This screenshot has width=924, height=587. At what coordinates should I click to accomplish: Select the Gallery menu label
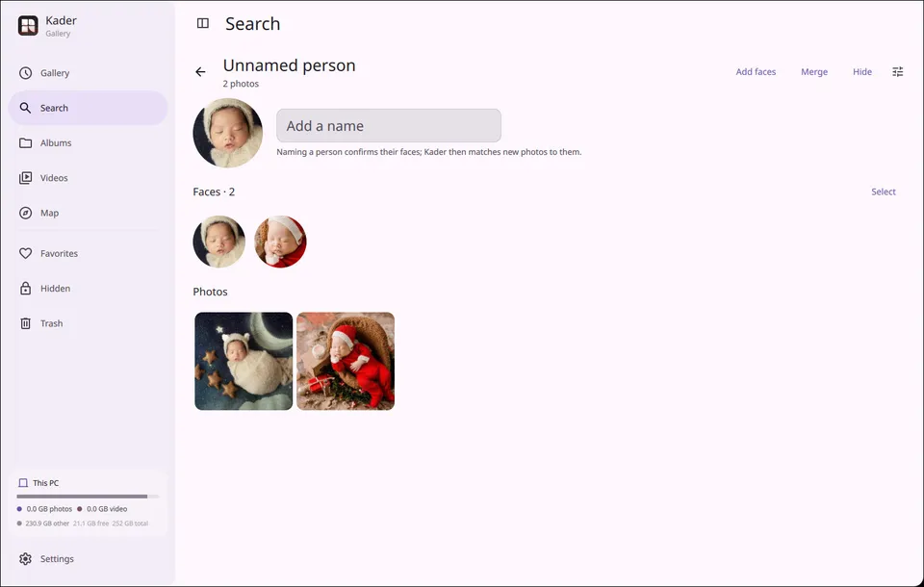(x=55, y=73)
